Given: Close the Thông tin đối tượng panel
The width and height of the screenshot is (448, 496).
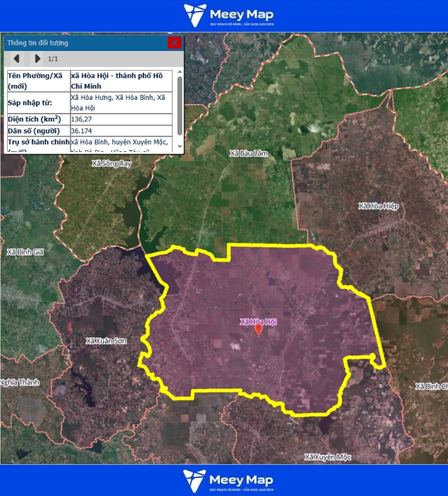Looking at the screenshot, I should click(174, 43).
